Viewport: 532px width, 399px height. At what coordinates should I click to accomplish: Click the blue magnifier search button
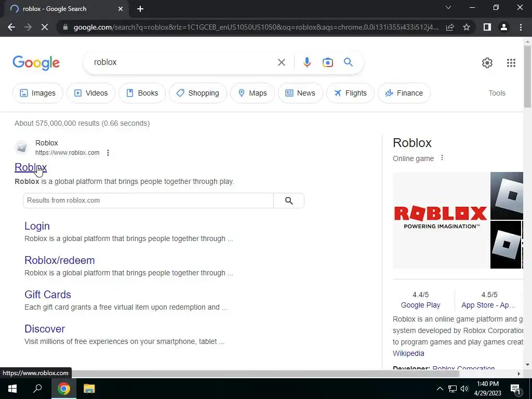click(348, 62)
